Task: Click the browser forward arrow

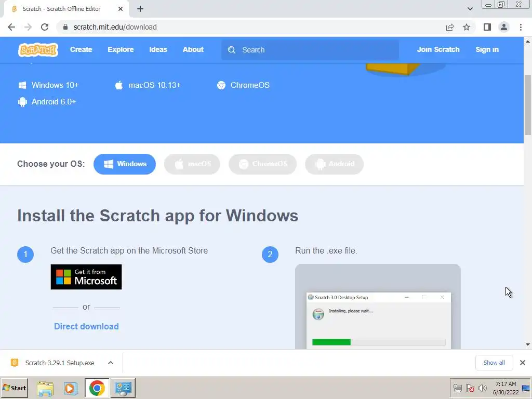Action: click(x=28, y=27)
